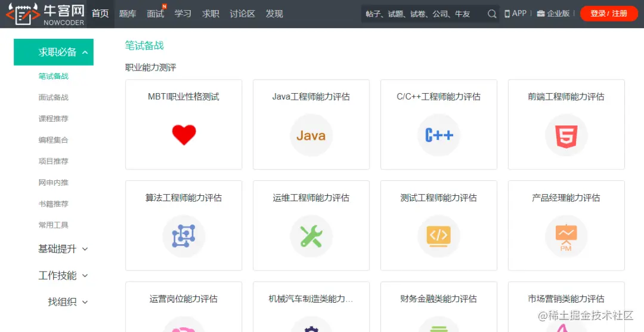Select 书籍推荐 in sidebar
This screenshot has width=644, height=332.
pyautogui.click(x=54, y=204)
